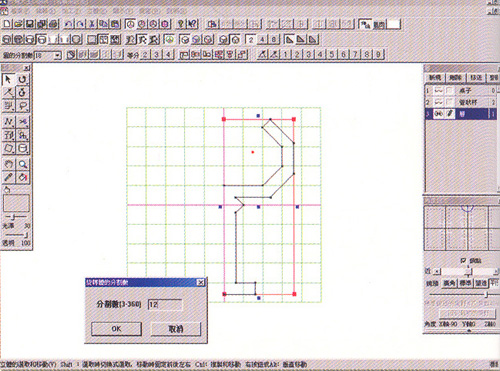Click OK in the division dialog
Viewport: 500px width, 371px height.
tap(116, 329)
